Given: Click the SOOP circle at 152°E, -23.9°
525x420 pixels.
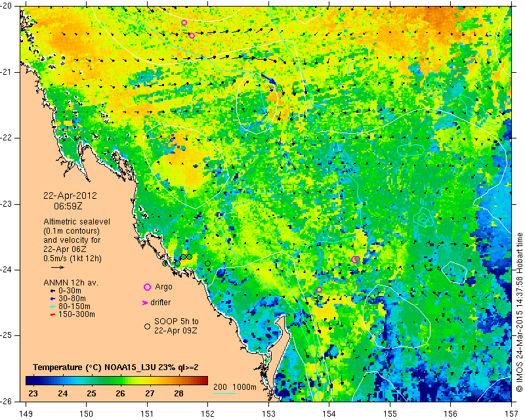Looking at the screenshot, I should [x=207, y=264].
